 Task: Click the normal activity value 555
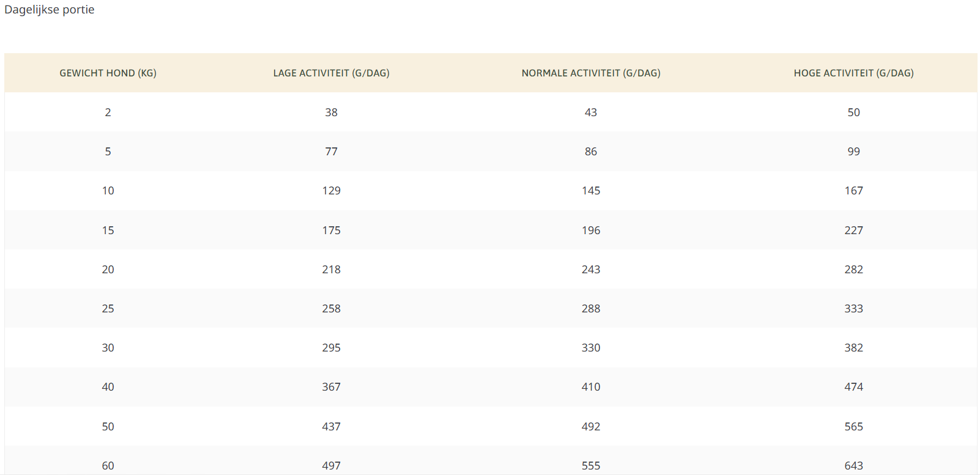pos(590,466)
